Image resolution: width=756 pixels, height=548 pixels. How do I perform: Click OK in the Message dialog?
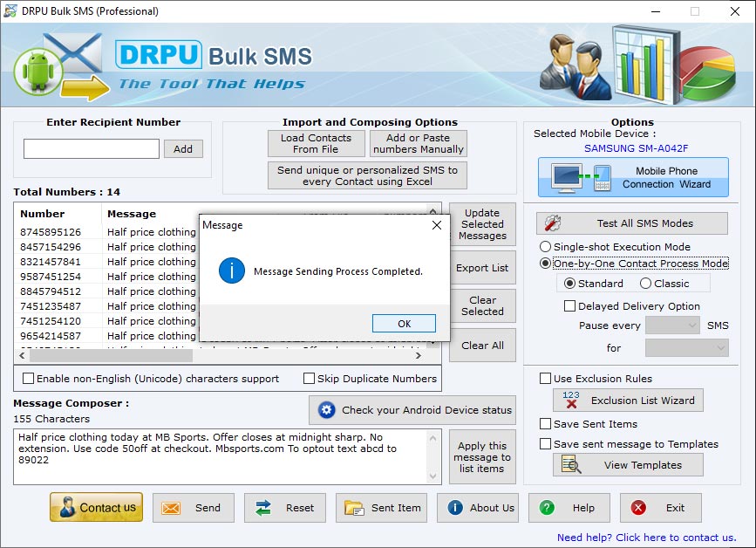pos(404,324)
